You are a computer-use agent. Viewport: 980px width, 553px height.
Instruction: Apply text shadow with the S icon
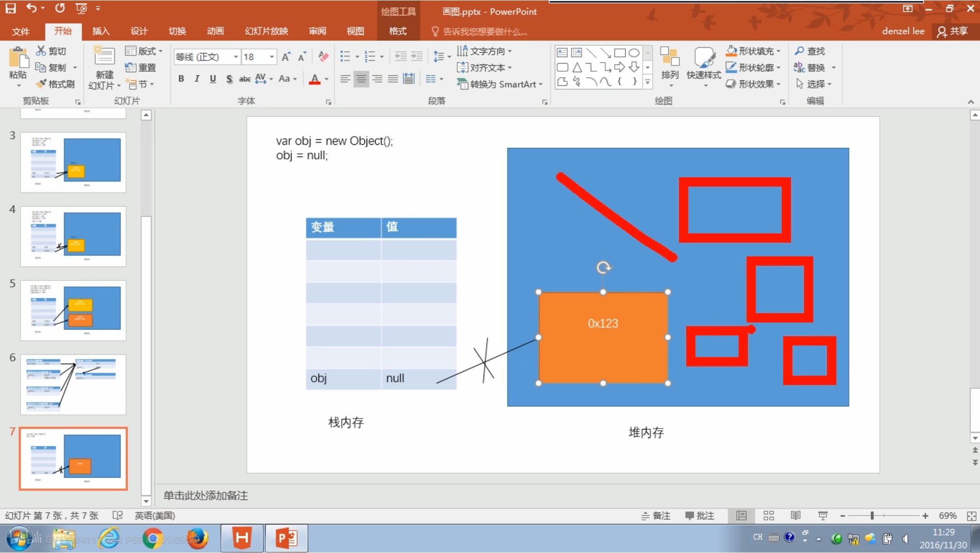click(229, 79)
